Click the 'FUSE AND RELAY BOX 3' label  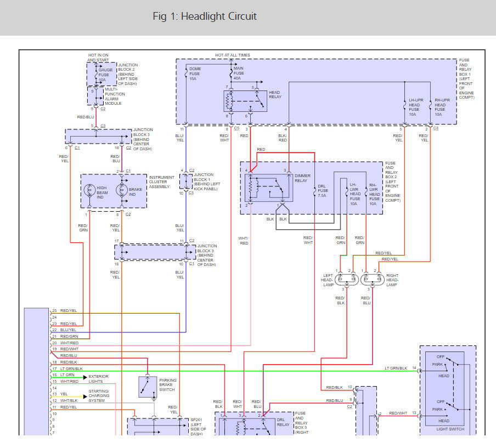pyautogui.click(x=301, y=423)
